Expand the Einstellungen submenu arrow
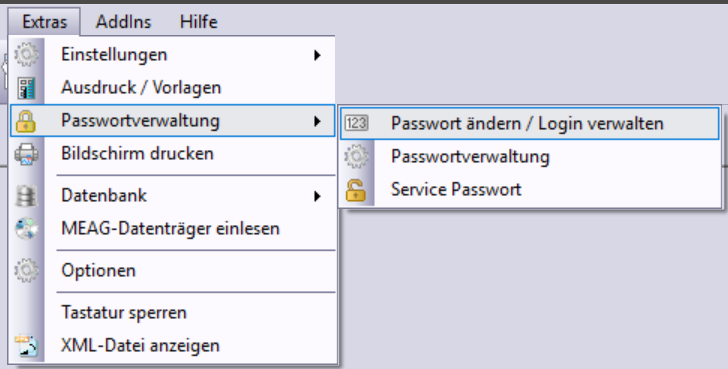The height and width of the screenshot is (369, 728). coord(317,55)
